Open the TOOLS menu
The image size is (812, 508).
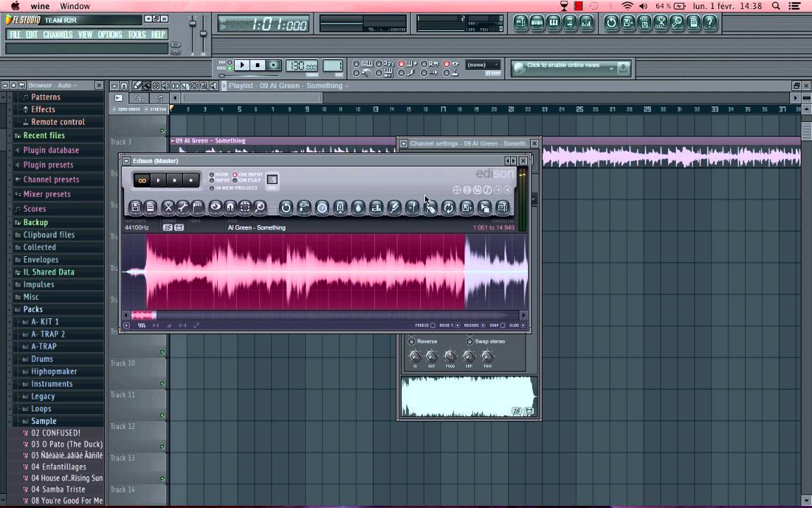pos(137,34)
